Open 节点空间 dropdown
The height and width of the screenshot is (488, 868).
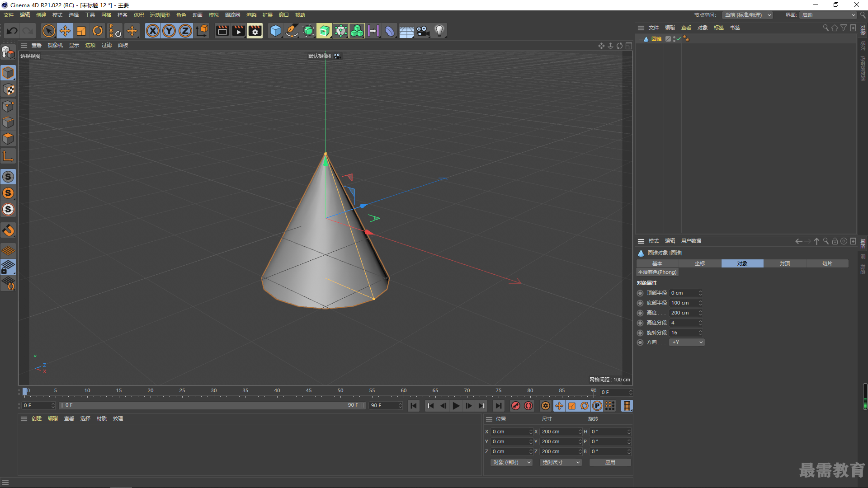coord(747,15)
